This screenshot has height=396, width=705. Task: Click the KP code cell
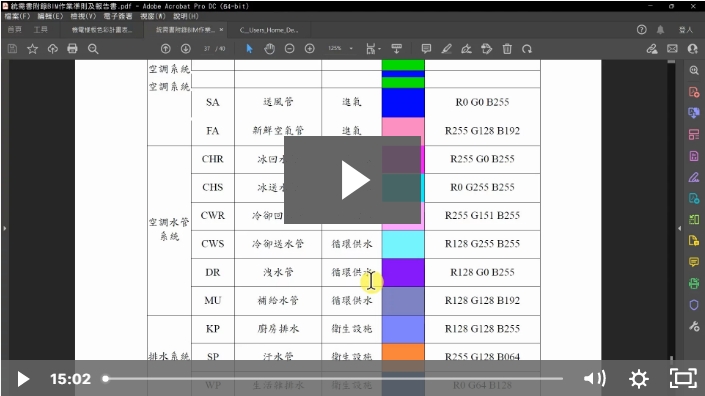(213, 329)
